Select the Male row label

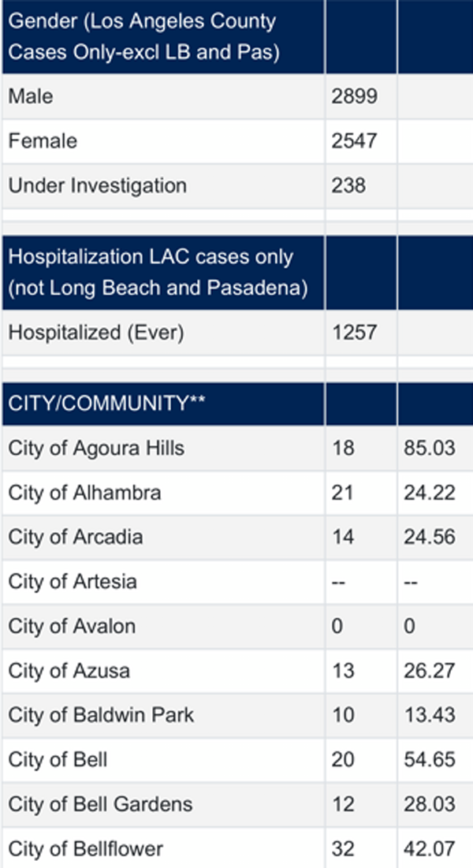(x=31, y=96)
